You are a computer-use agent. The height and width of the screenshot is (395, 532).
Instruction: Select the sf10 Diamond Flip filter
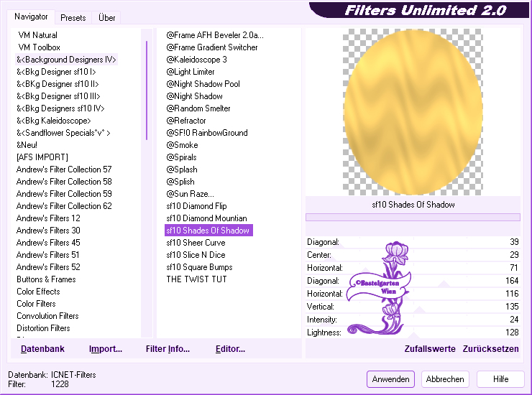pos(196,206)
